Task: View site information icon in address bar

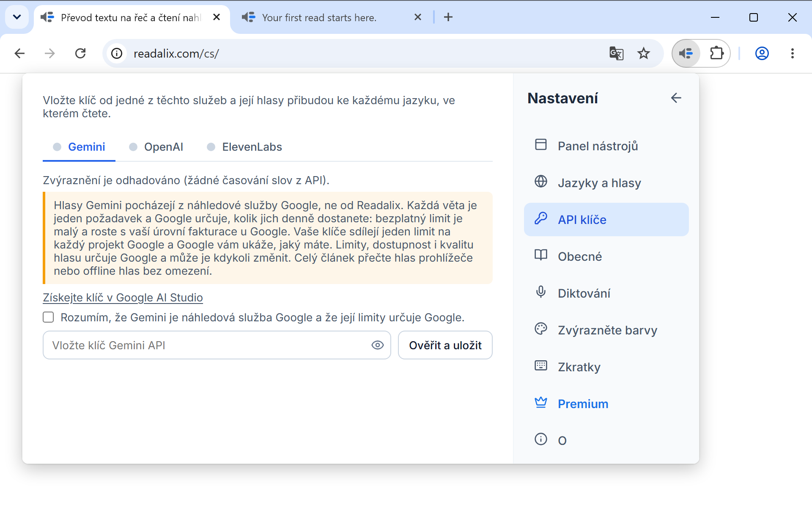Action: pos(117,53)
